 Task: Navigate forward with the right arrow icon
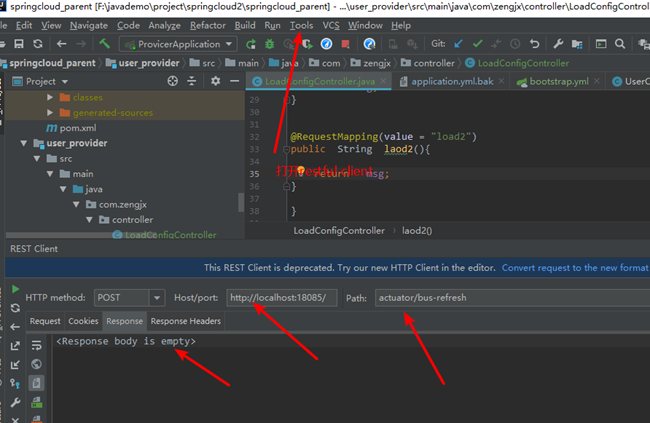81,44
